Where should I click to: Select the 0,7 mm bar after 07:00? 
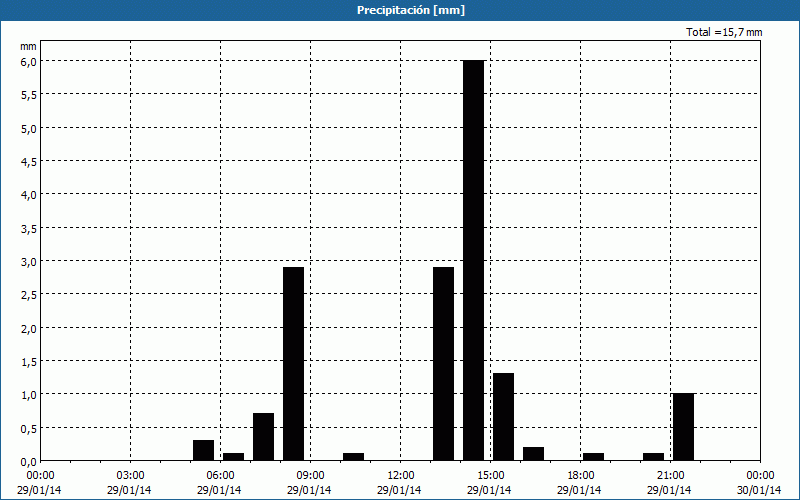[263, 437]
